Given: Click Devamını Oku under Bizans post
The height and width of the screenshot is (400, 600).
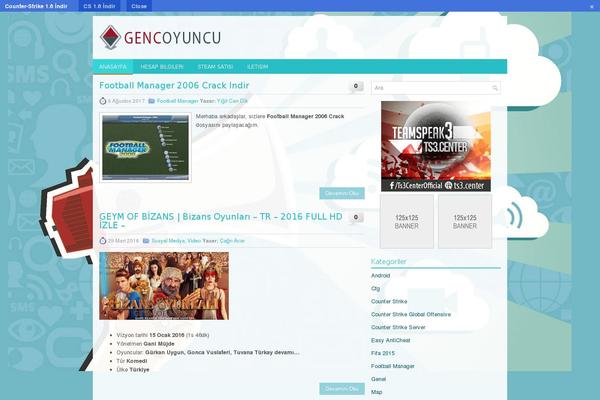Looking at the screenshot, I should point(342,389).
